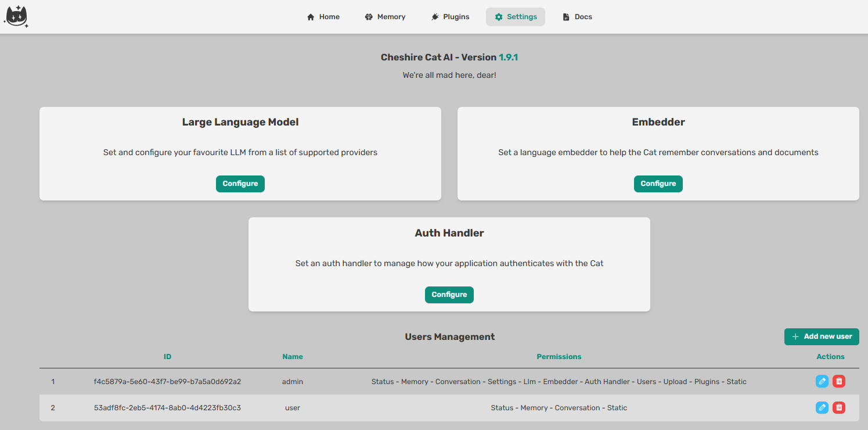Click row number 1 in users table
868x430 pixels.
[53, 382]
